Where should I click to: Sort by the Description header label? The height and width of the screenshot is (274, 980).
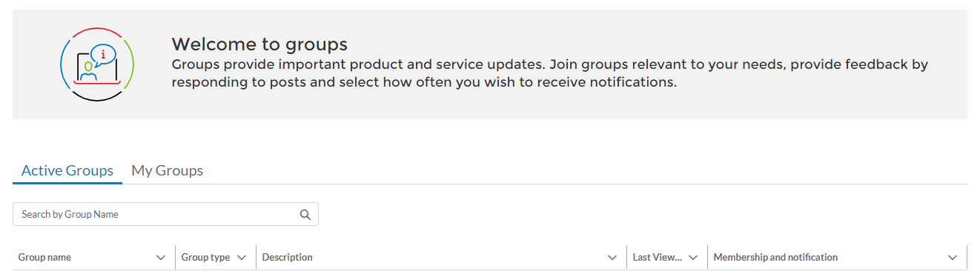(287, 258)
